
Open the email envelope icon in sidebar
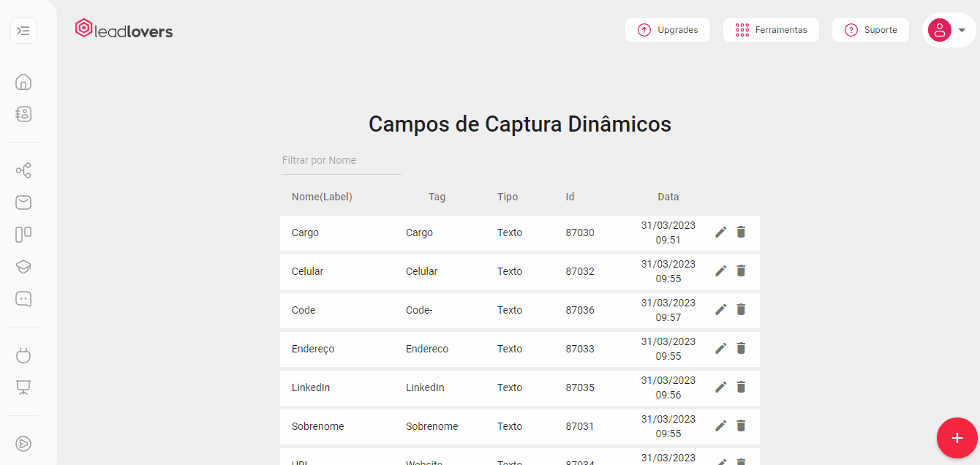(x=23, y=203)
